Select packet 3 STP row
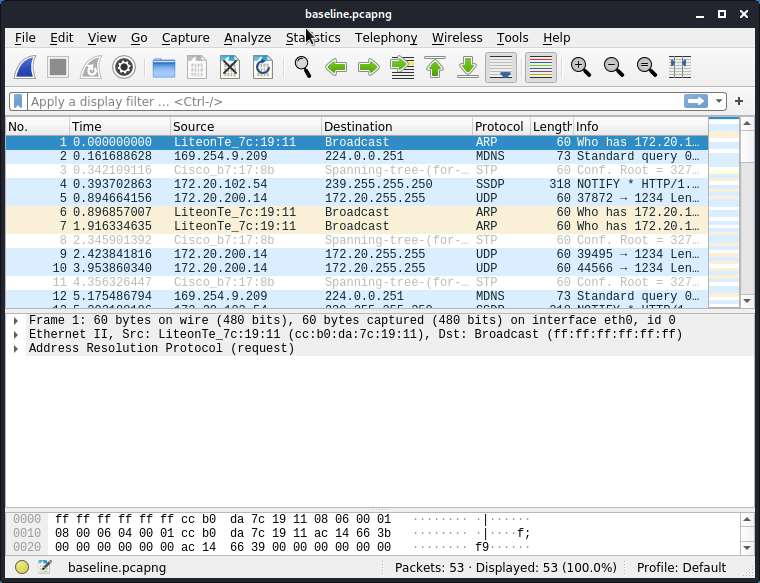This screenshot has width=760, height=583. [x=357, y=170]
